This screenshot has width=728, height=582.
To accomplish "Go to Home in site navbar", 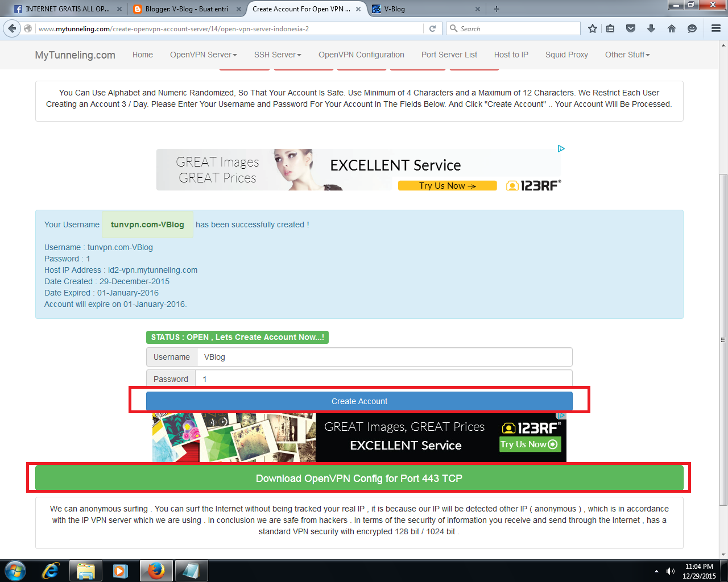I will tap(143, 55).
